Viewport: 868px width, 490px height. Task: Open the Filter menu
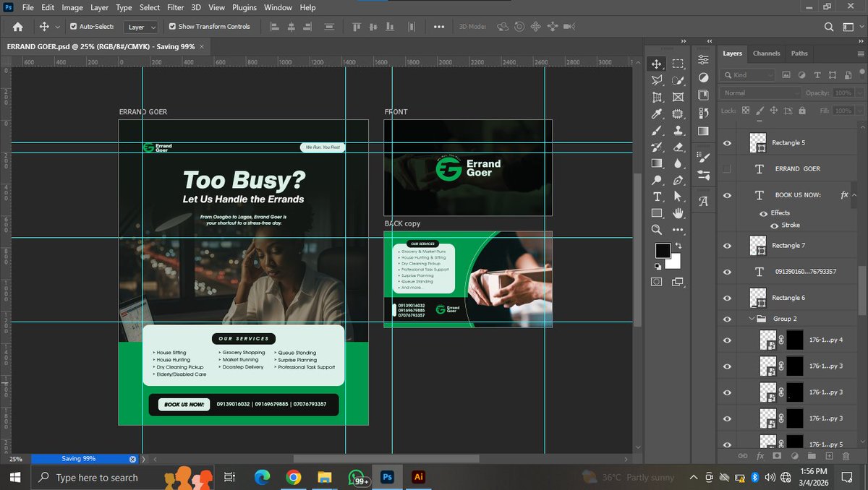(x=175, y=7)
